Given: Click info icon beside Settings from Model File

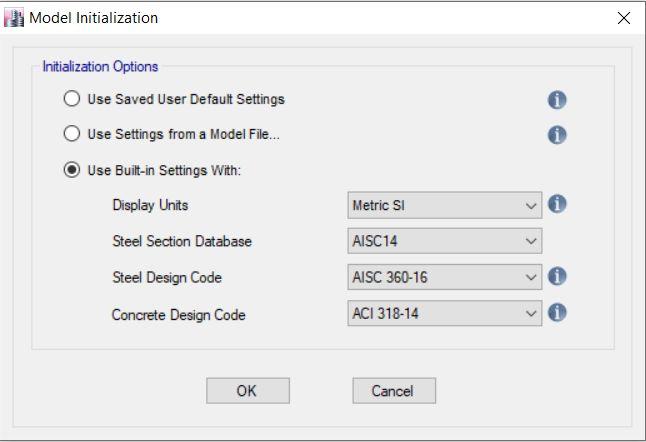Looking at the screenshot, I should pyautogui.click(x=558, y=135).
